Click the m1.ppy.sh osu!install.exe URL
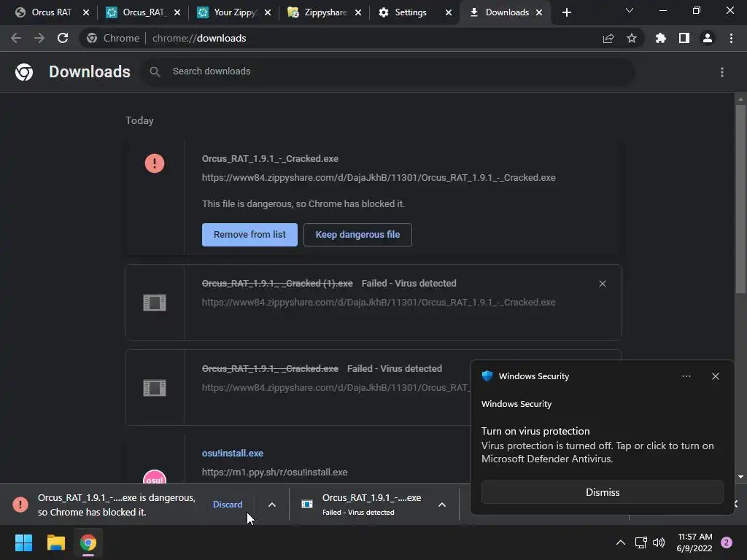 click(274, 472)
